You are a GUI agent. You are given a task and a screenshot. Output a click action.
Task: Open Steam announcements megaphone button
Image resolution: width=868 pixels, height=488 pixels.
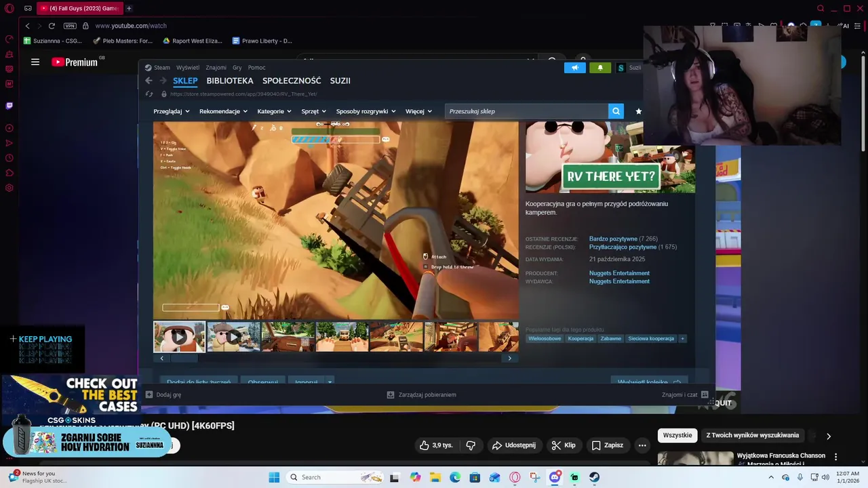[574, 68]
